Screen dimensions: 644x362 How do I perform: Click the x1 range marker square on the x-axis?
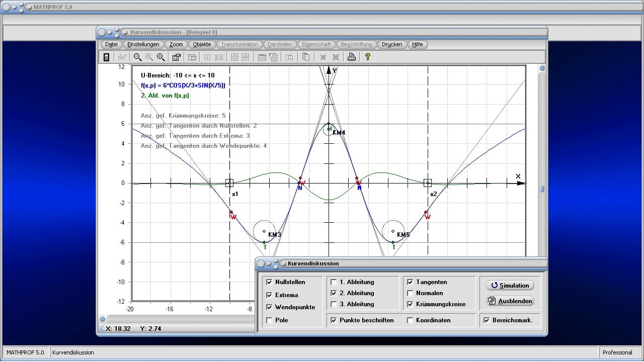229,183
